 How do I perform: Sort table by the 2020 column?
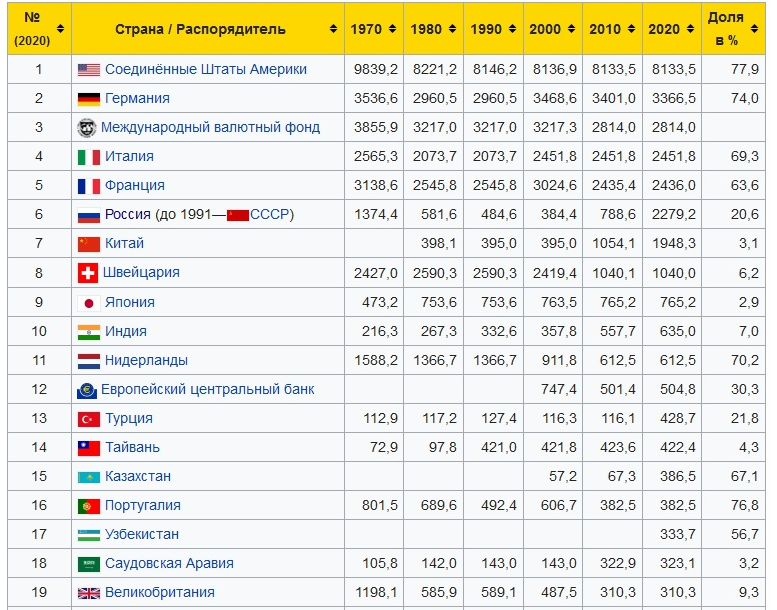(671, 29)
